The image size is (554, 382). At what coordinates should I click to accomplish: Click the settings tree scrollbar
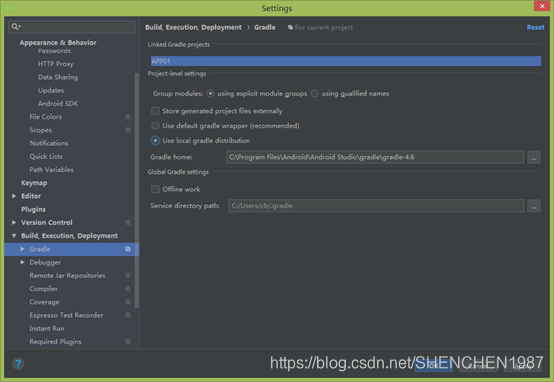coord(137,190)
